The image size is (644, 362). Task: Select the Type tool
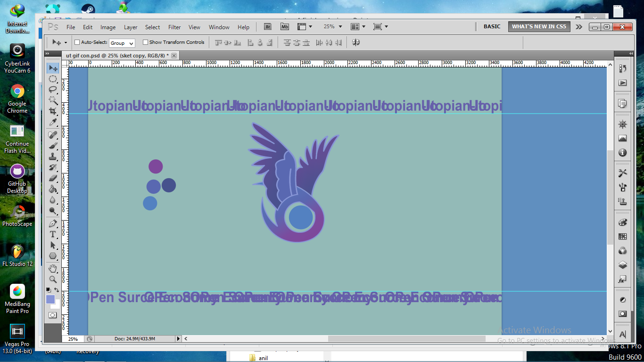[x=53, y=234]
